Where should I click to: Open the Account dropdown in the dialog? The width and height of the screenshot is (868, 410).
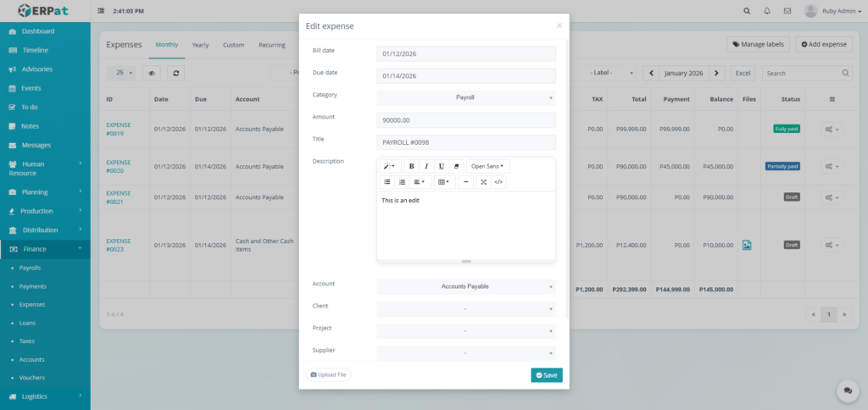point(466,286)
